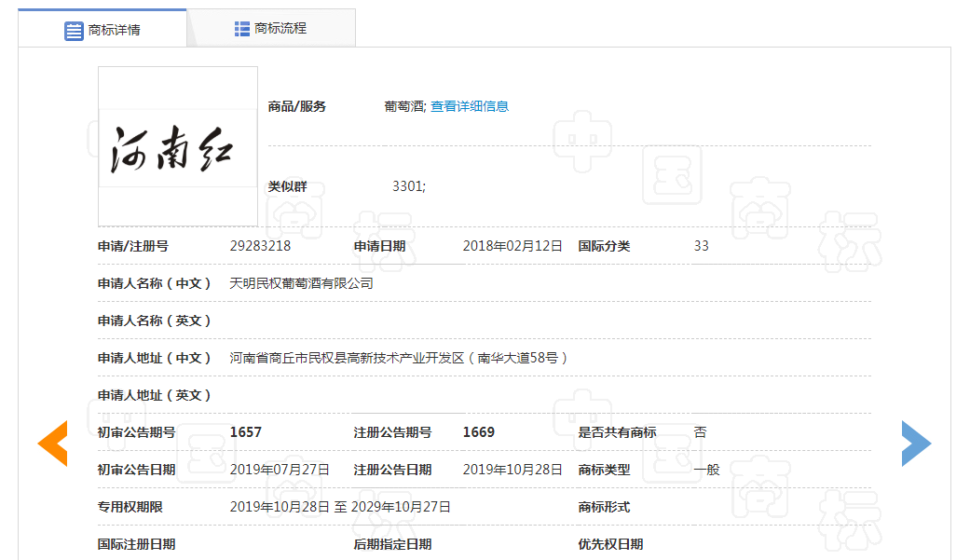The image size is (970, 560).
Task: Open the 查看详细信息 link
Action: click(470, 106)
